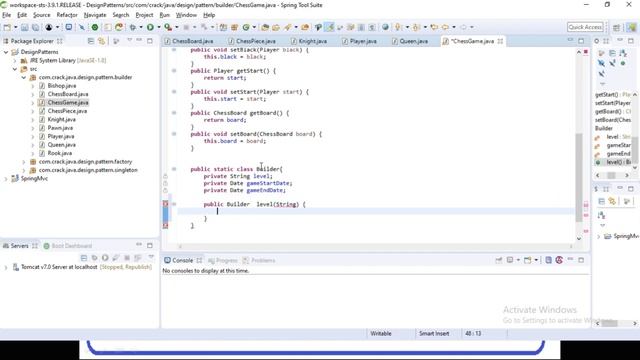Toggle Link with Editor in Package Explorer
Screen dimensions: 640x360
(x=101, y=41)
